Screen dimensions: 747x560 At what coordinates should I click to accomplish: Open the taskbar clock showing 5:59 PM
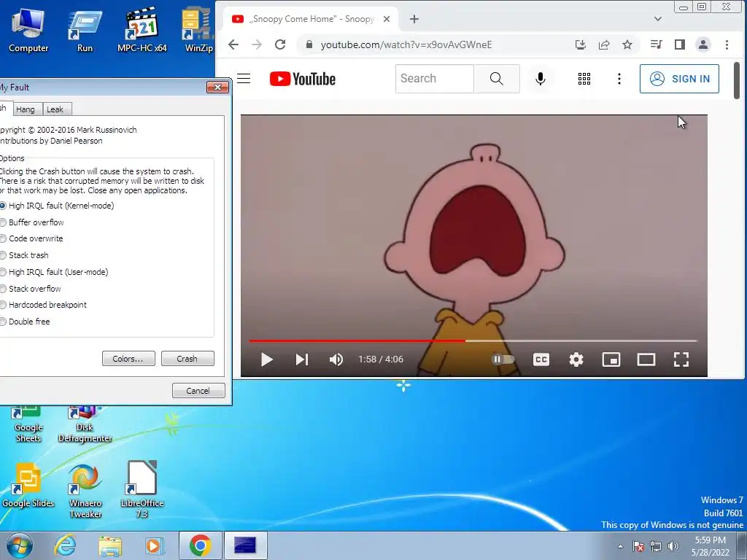click(711, 546)
